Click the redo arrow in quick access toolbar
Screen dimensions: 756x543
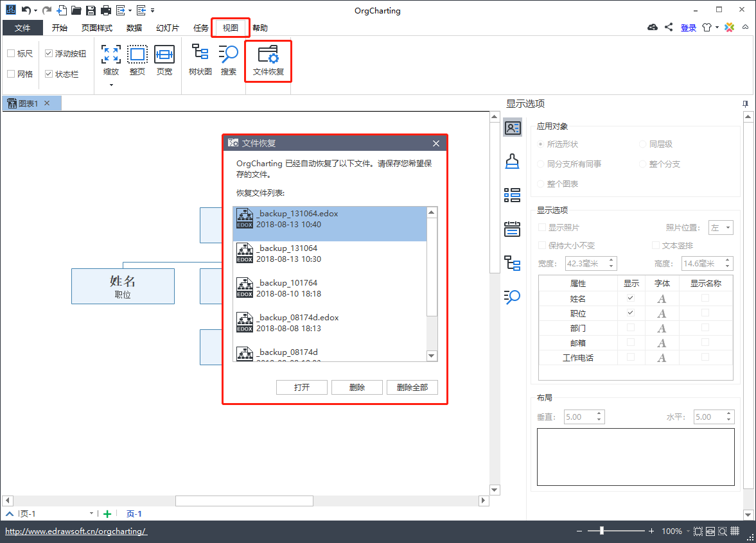click(47, 10)
